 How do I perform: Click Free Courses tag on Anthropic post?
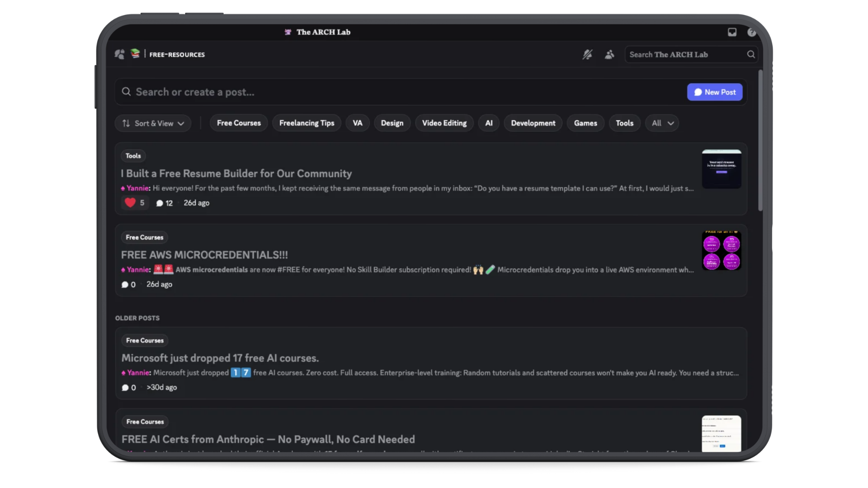(x=145, y=422)
